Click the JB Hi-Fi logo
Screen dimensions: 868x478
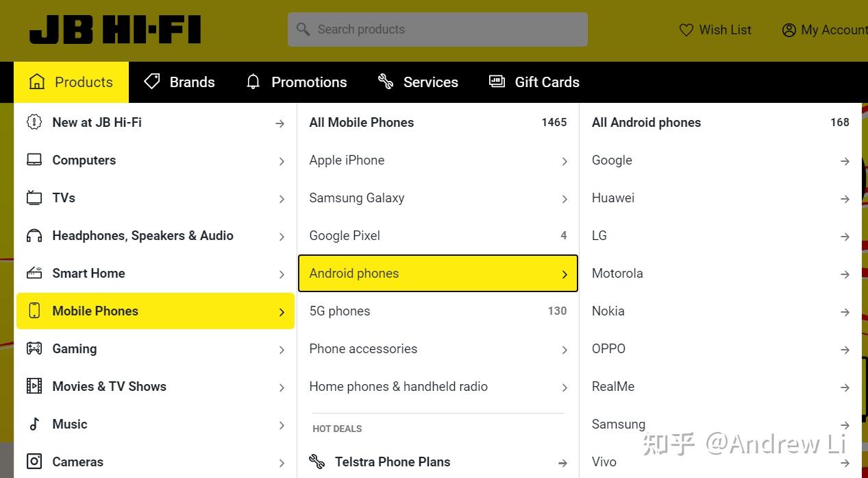click(x=115, y=29)
